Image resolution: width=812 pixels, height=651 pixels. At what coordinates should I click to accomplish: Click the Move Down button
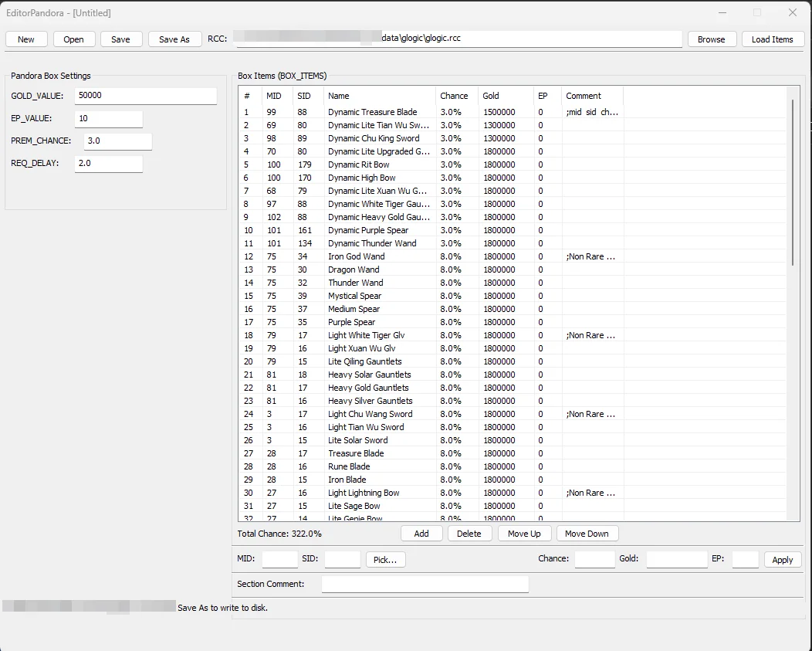pyautogui.click(x=587, y=534)
